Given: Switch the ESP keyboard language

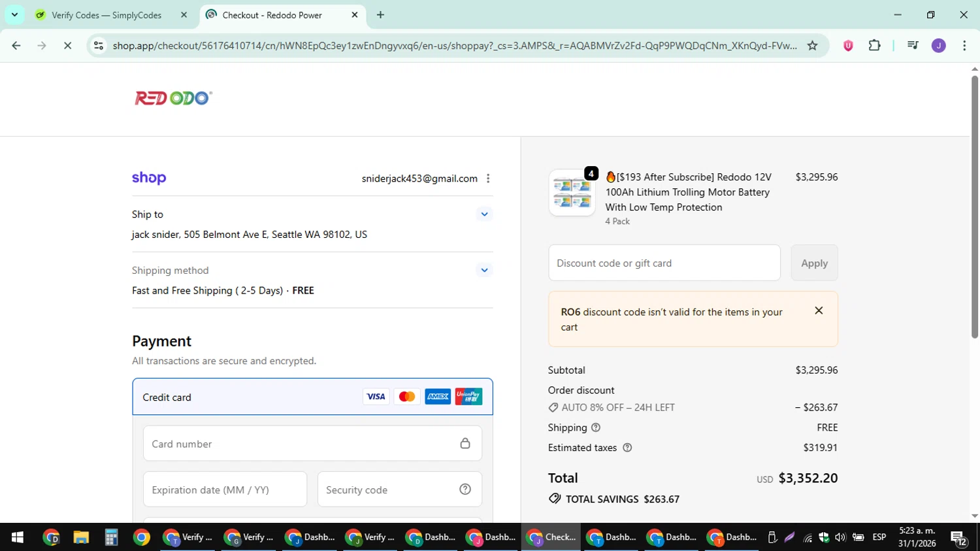Looking at the screenshot, I should [879, 537].
